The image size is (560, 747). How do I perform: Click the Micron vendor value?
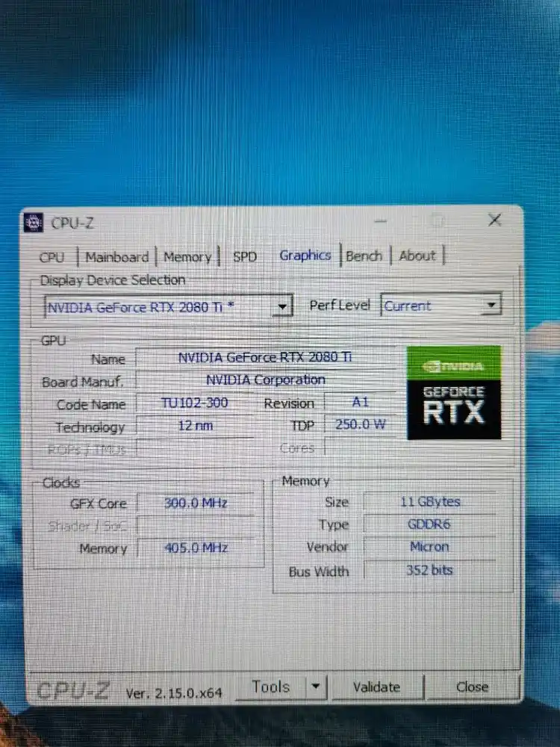(x=430, y=547)
